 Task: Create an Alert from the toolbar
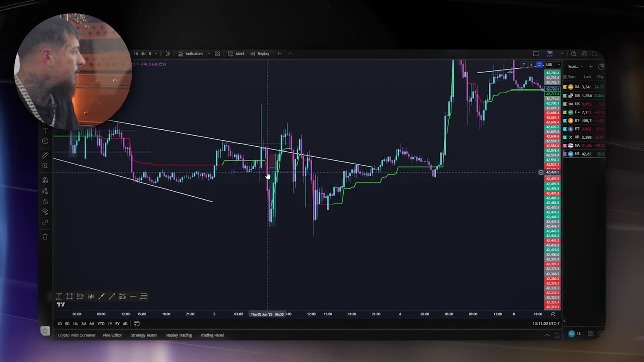(236, 54)
